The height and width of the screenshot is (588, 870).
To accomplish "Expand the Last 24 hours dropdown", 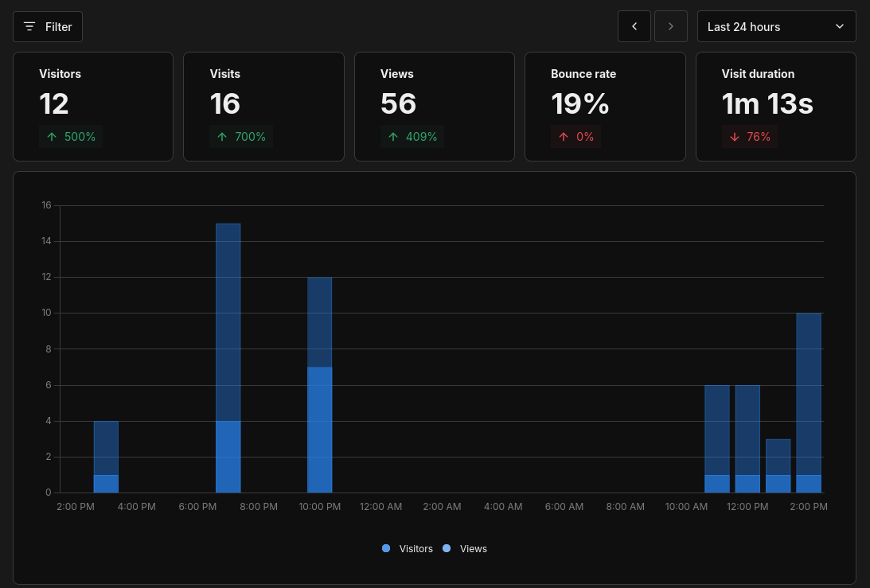I will pos(775,26).
